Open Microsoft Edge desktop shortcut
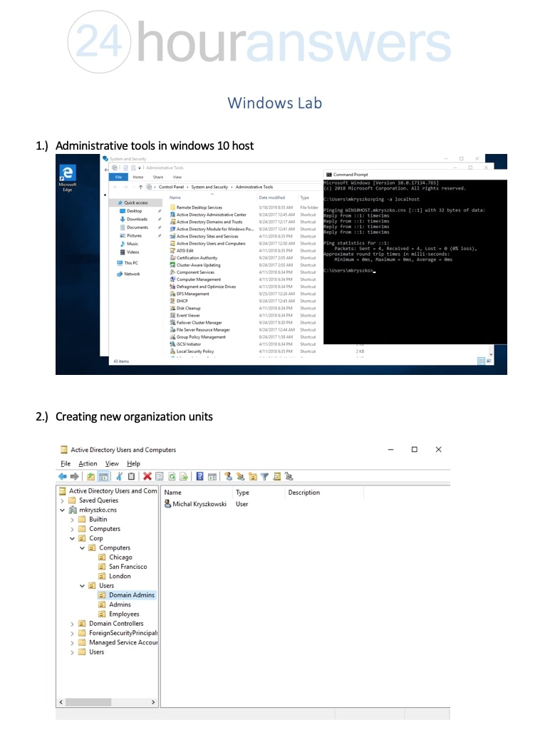This screenshot has height=747, width=560. pyautogui.click(x=68, y=177)
